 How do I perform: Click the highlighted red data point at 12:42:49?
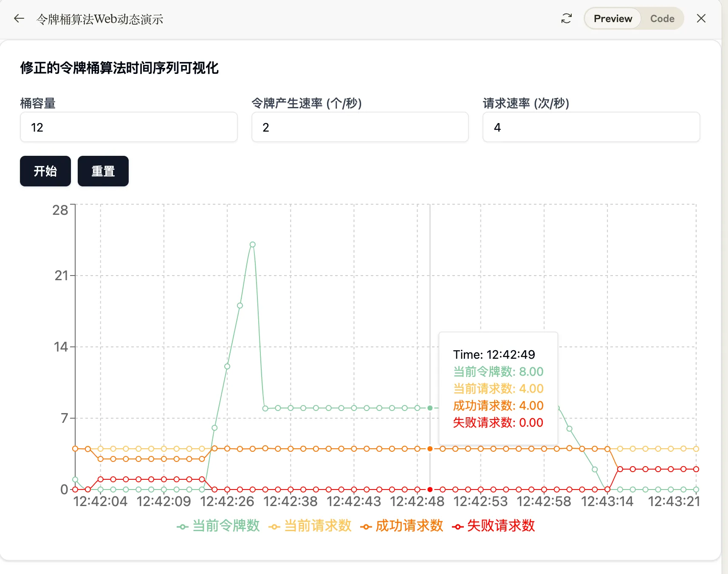[x=430, y=490]
